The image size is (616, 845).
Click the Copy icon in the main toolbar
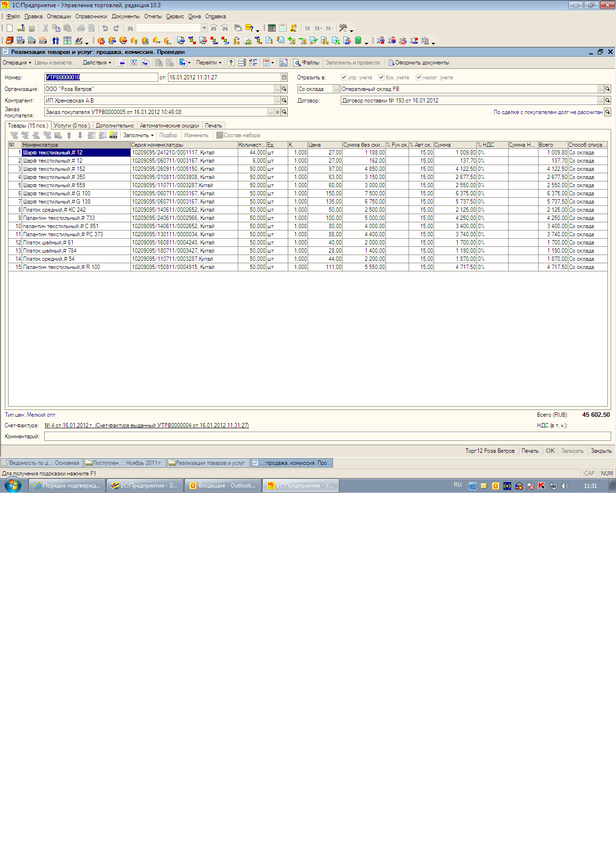tap(56, 28)
